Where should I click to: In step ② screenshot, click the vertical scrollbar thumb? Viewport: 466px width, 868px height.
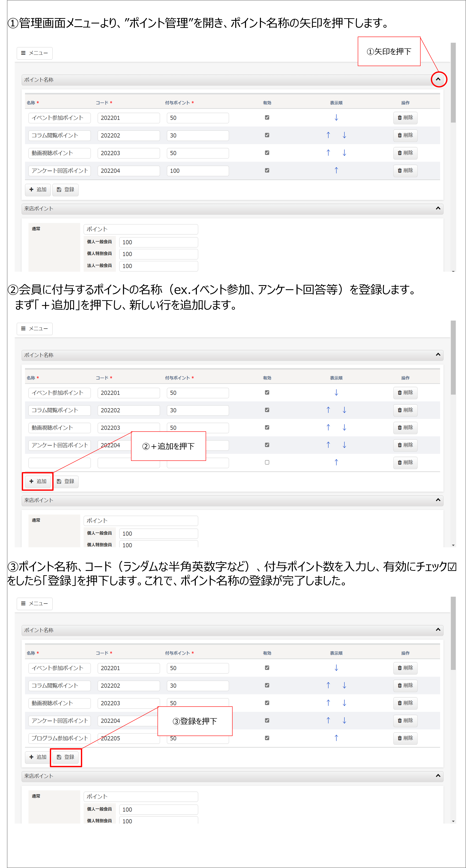coord(453,357)
